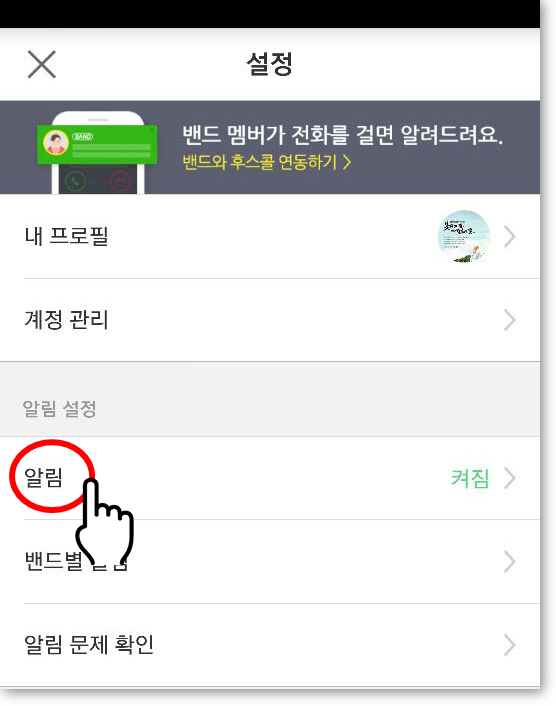Viewport: 556px width, 706px height.
Task: Tap the green accept-call icon in banner
Action: 76,181
